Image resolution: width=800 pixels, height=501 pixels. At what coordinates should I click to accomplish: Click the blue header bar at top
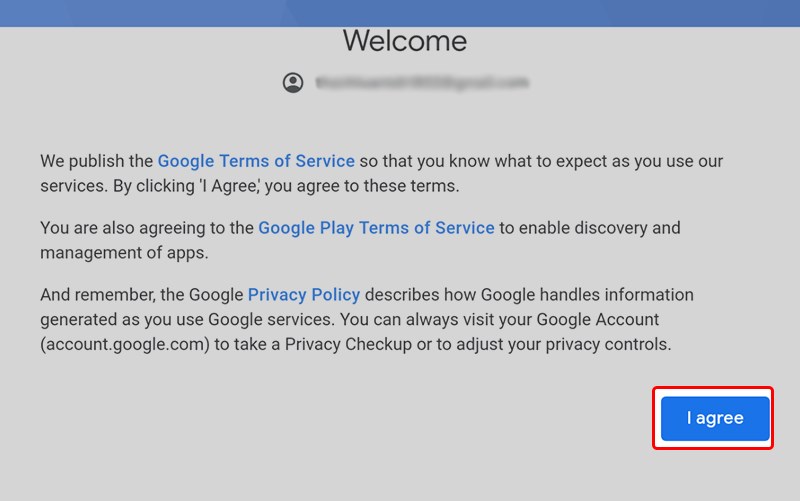(x=400, y=12)
